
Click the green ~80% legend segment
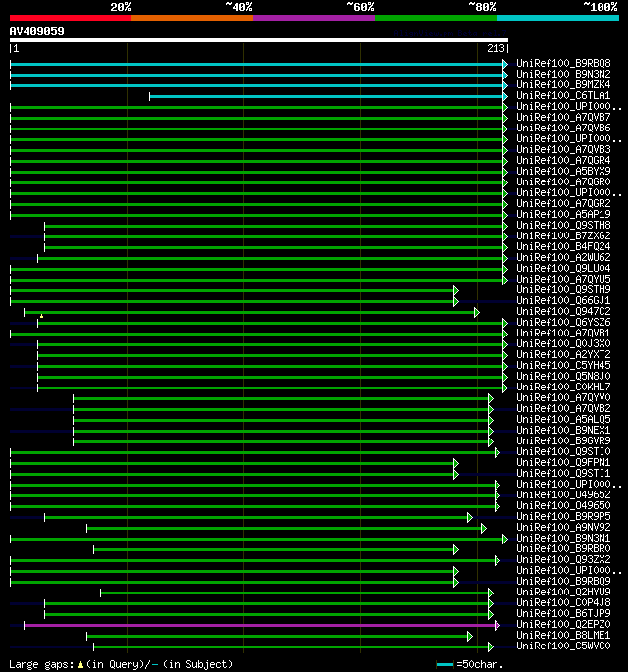pyautogui.click(x=436, y=18)
